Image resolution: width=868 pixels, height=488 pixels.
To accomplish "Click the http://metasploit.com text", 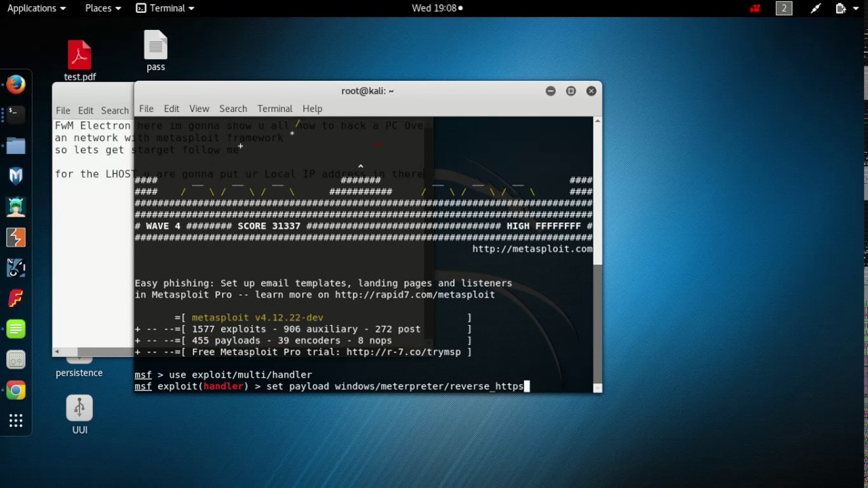I will (532, 249).
